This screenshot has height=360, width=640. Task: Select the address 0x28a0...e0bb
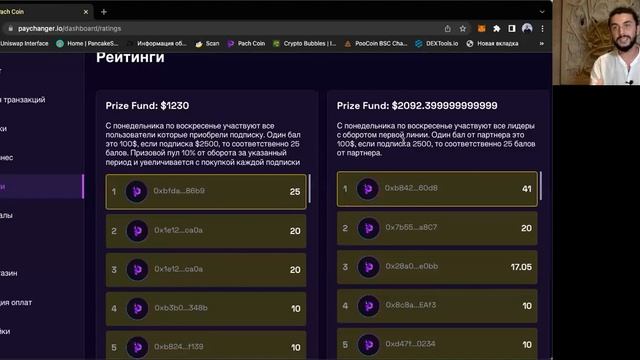tap(411, 266)
